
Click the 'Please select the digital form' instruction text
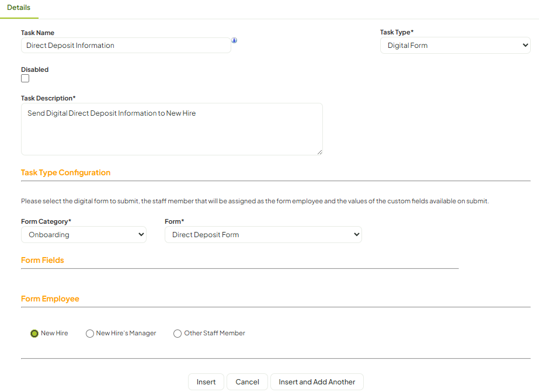click(x=255, y=201)
